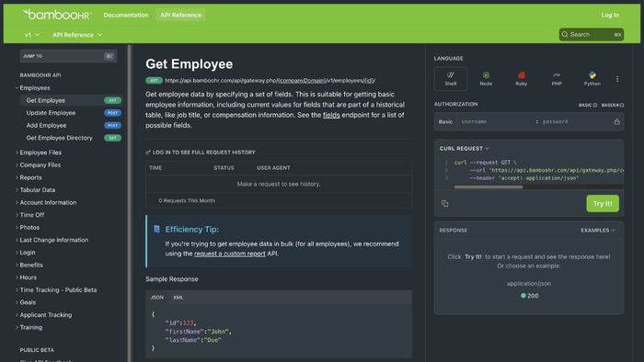Open more languages via three-dot icon
The image size is (644, 362).
coord(617,79)
